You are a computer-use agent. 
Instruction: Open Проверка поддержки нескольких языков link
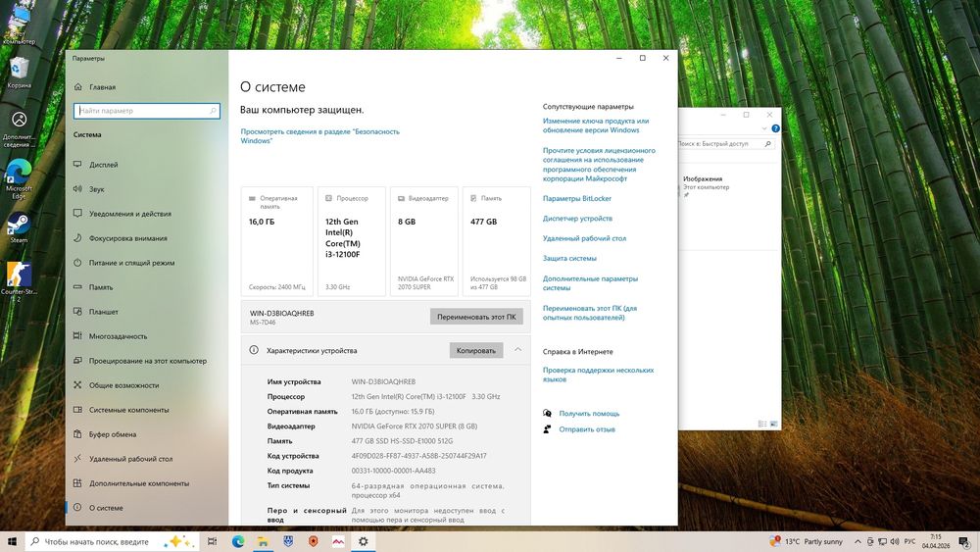[598, 375]
